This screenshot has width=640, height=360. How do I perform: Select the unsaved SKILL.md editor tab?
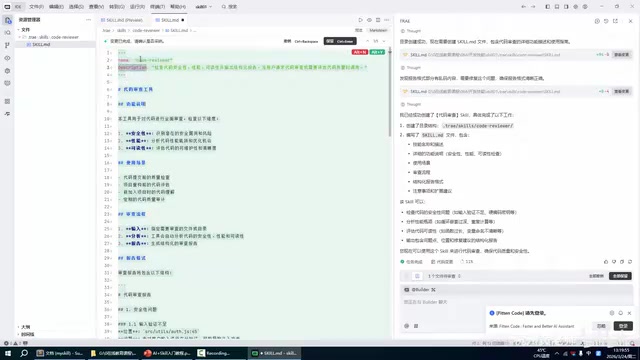point(170,20)
